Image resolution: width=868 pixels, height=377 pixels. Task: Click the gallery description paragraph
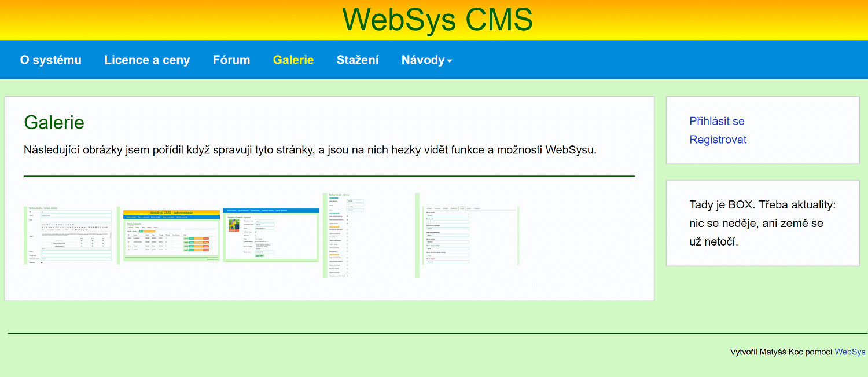310,150
